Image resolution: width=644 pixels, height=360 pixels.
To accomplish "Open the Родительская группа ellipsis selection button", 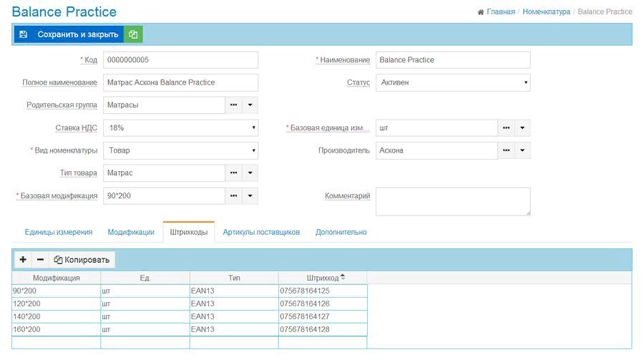I will coord(234,105).
